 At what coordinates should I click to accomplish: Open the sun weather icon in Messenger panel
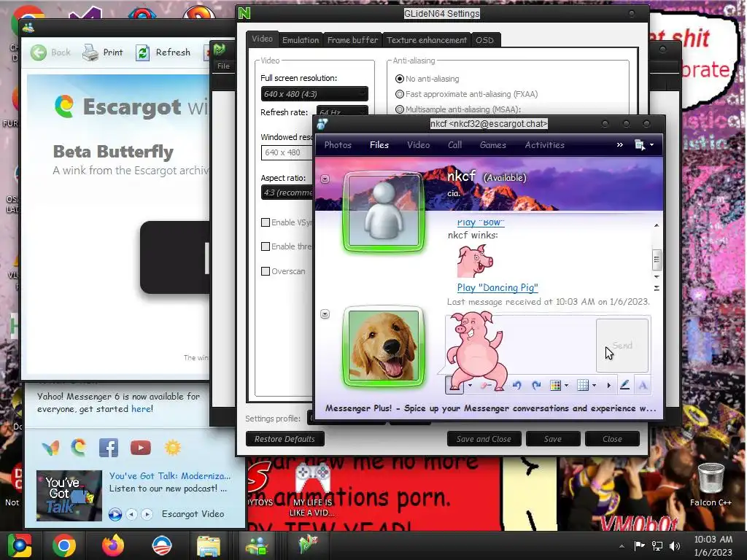[172, 448]
